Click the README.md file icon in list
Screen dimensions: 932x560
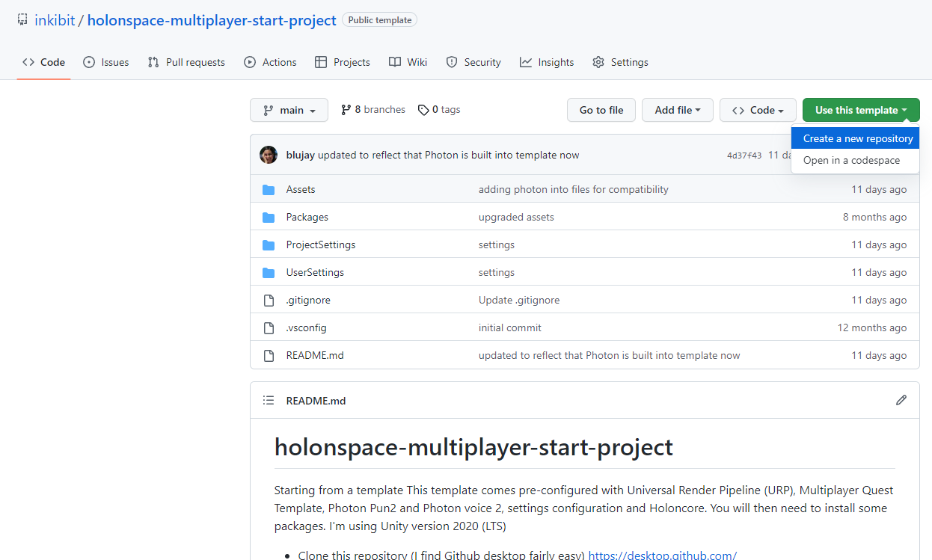[269, 355]
